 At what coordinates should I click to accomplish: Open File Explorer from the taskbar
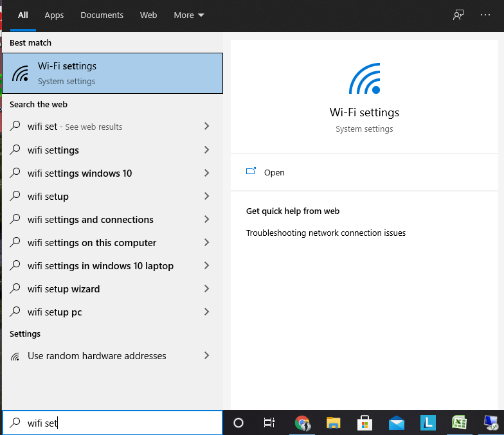pos(333,423)
